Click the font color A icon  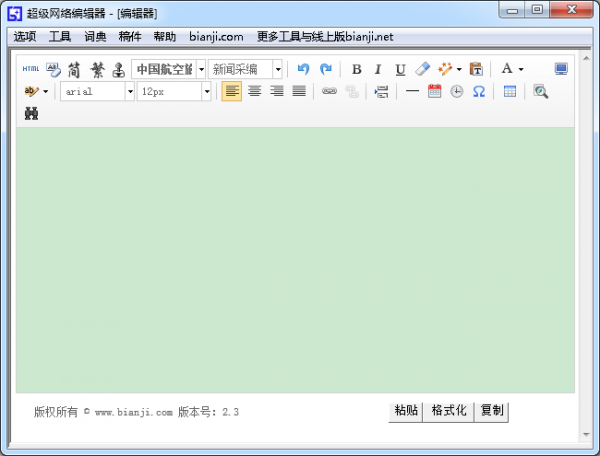click(x=507, y=69)
